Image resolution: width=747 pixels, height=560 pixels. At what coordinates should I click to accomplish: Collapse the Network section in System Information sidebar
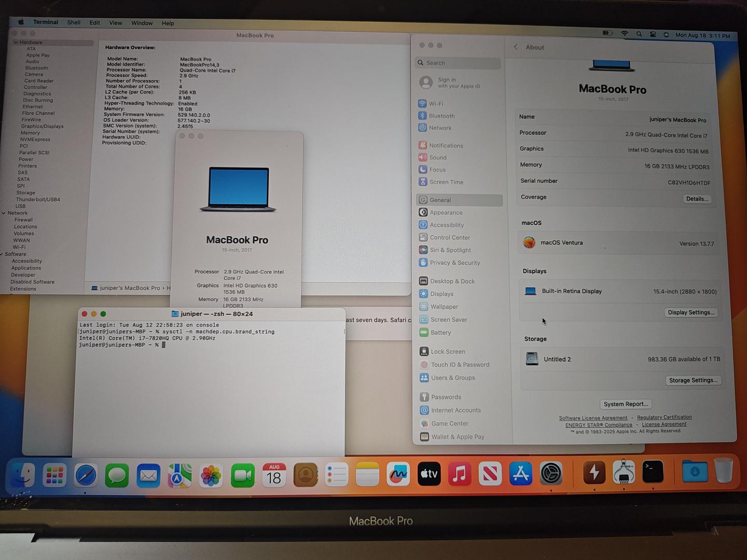[x=4, y=213]
